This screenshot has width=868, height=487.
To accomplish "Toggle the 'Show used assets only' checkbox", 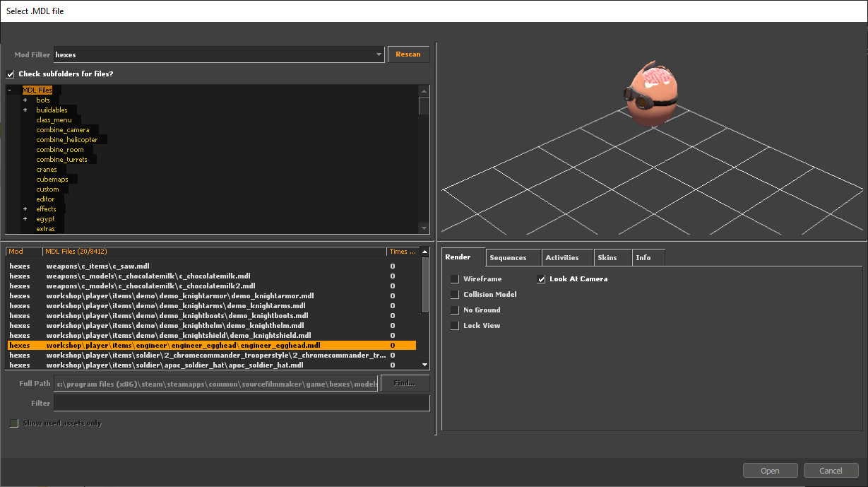I will (x=13, y=423).
